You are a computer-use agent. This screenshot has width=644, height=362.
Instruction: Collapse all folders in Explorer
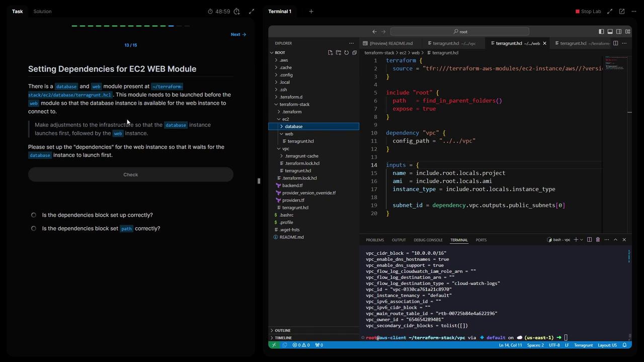pos(354,53)
